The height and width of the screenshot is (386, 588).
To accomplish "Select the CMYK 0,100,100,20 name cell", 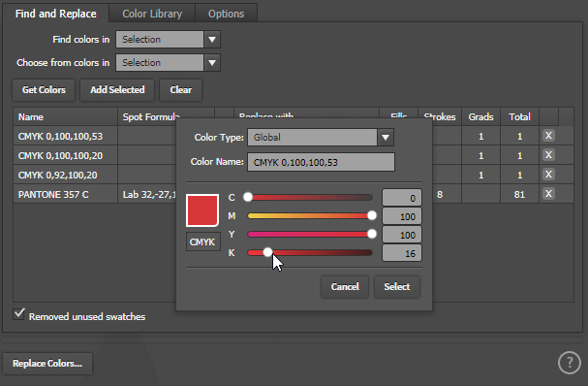I will tap(66, 155).
